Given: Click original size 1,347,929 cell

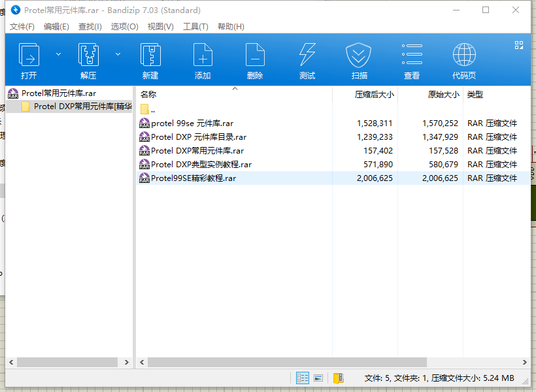Looking at the screenshot, I should pos(440,137).
